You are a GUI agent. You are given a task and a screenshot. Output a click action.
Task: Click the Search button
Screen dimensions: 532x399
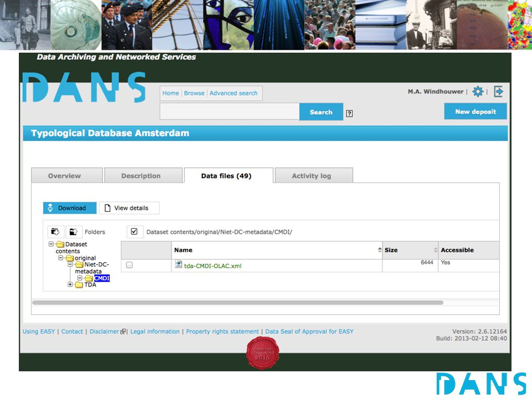321,112
